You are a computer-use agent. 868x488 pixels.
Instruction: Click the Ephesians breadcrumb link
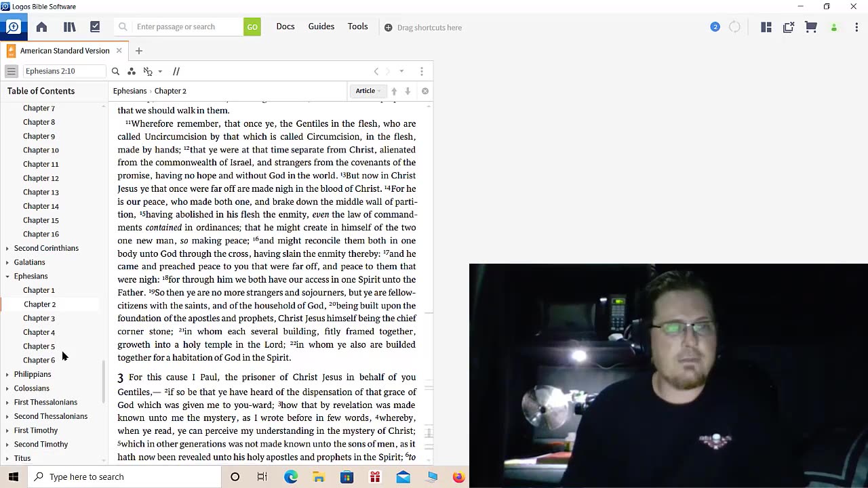pos(130,91)
